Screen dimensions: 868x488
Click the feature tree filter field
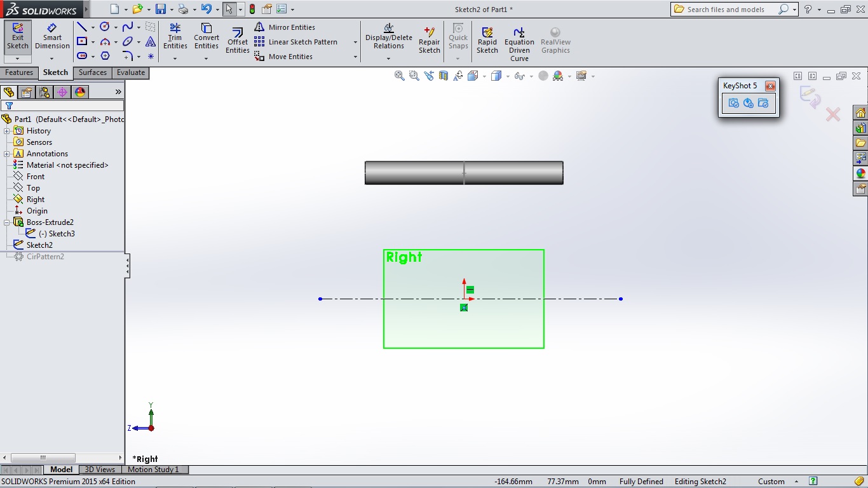pos(62,105)
